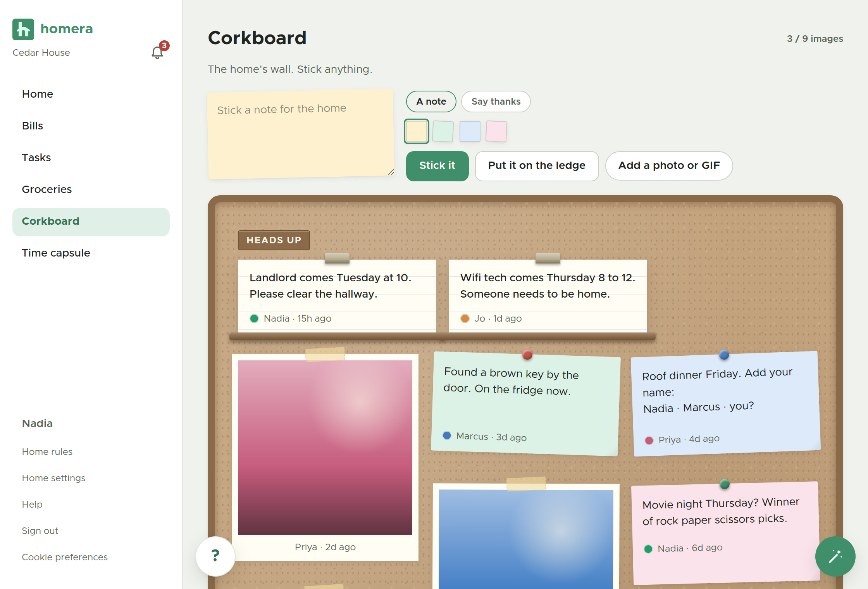Click the clip on the Wifi tech note

tap(548, 258)
